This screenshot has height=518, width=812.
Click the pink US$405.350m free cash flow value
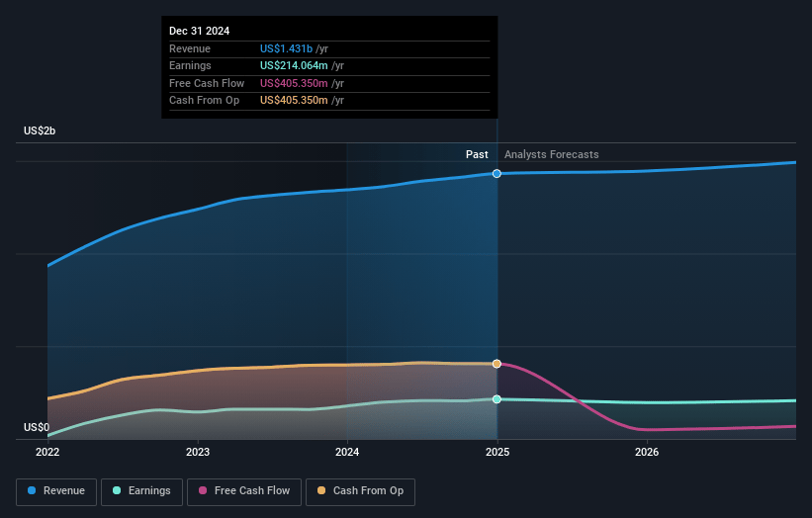point(294,83)
